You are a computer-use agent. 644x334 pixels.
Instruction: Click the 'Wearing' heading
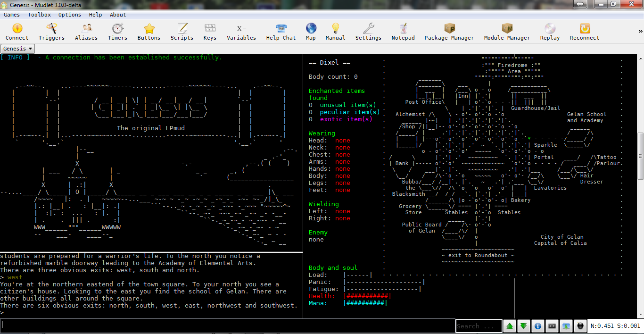322,133
